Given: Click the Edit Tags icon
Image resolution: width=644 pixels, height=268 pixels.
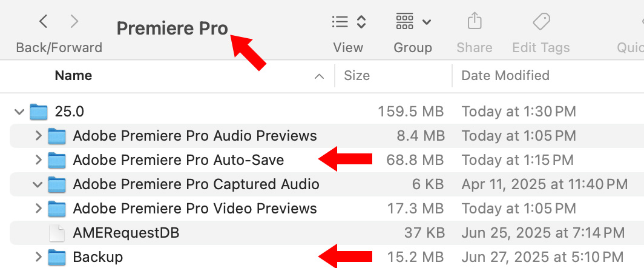Looking at the screenshot, I should [540, 22].
